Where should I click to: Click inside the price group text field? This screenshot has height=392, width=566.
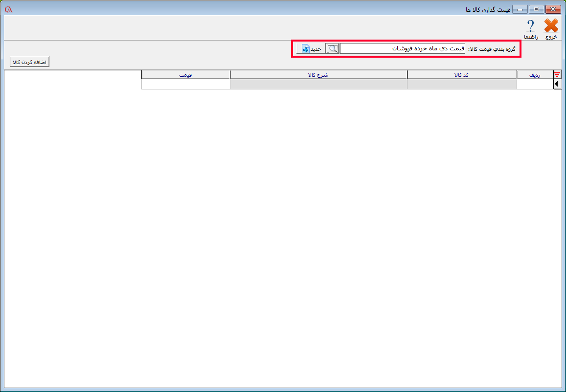402,48
